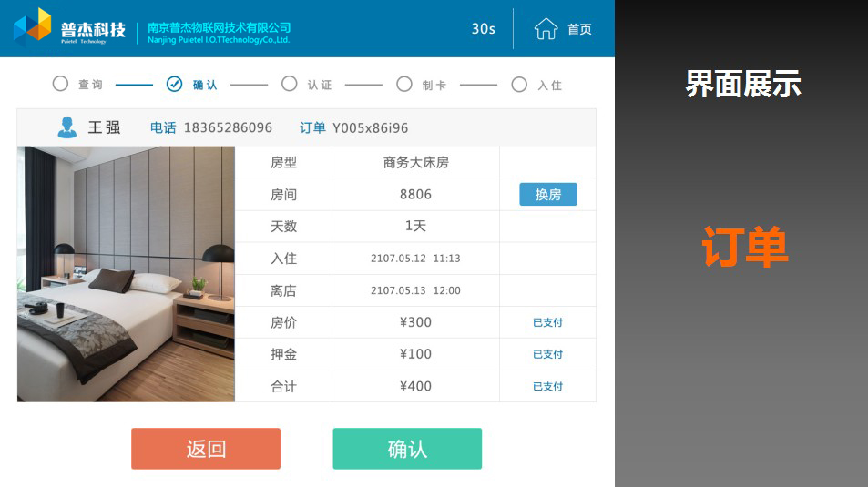Select the 入住 step radio circle
868x487 pixels.
click(519, 84)
